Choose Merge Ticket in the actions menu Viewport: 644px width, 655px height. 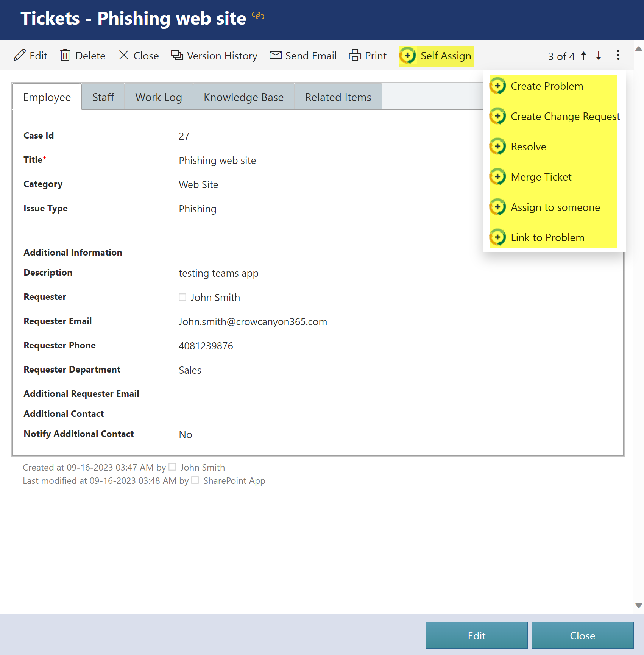[541, 177]
